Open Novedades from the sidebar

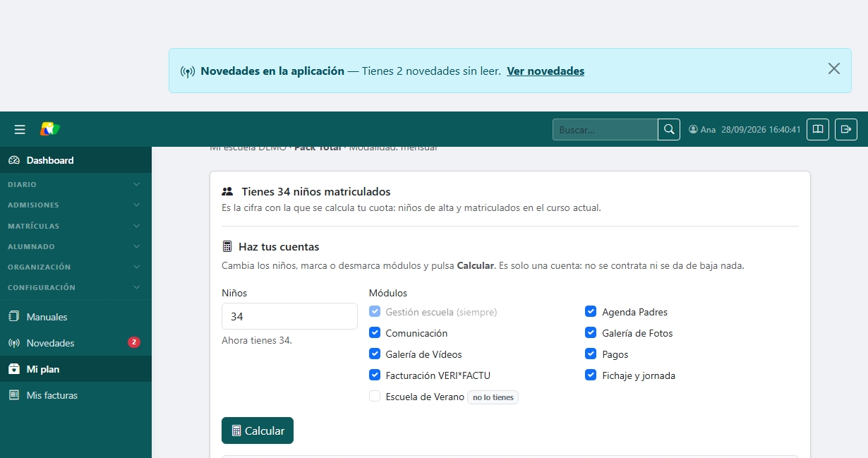click(76, 343)
